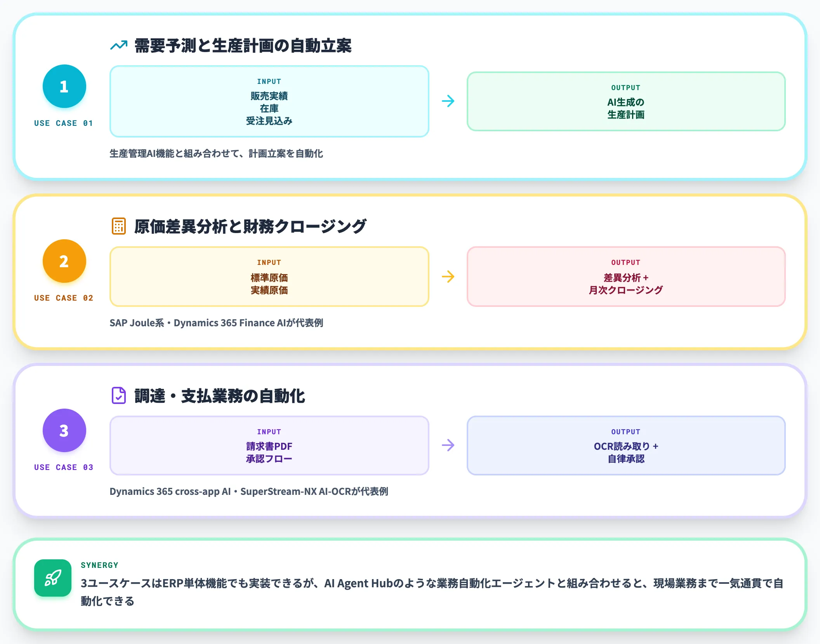Click the OCR読み取り + output text
820x644 pixels.
click(626, 446)
